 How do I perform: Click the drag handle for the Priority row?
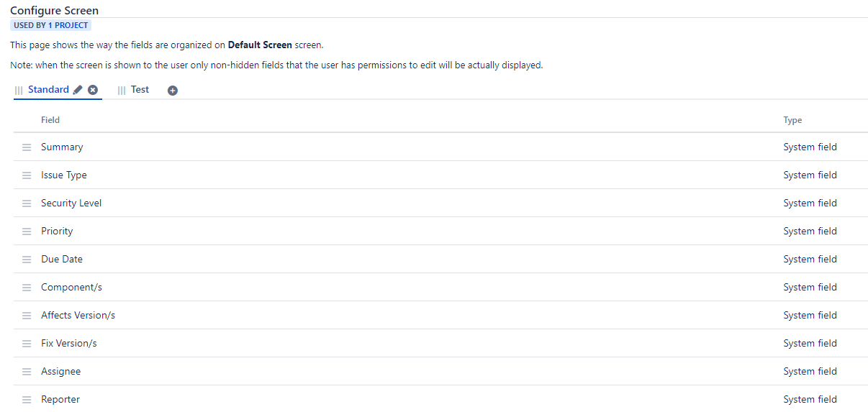[x=27, y=232]
